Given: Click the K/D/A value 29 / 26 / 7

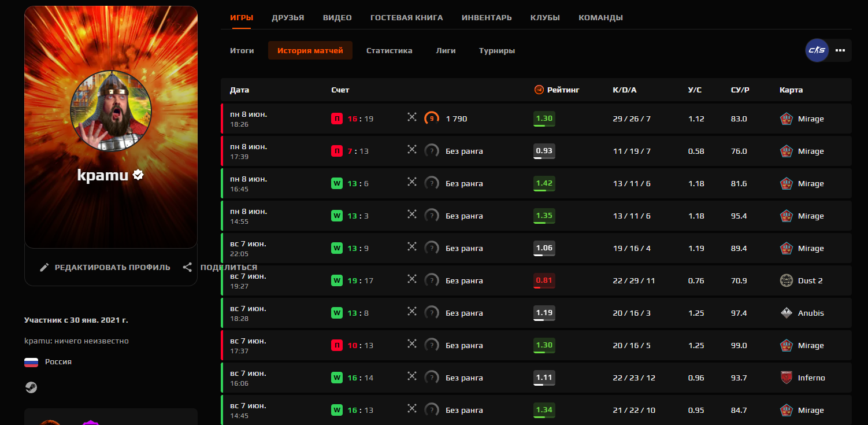Looking at the screenshot, I should point(632,119).
